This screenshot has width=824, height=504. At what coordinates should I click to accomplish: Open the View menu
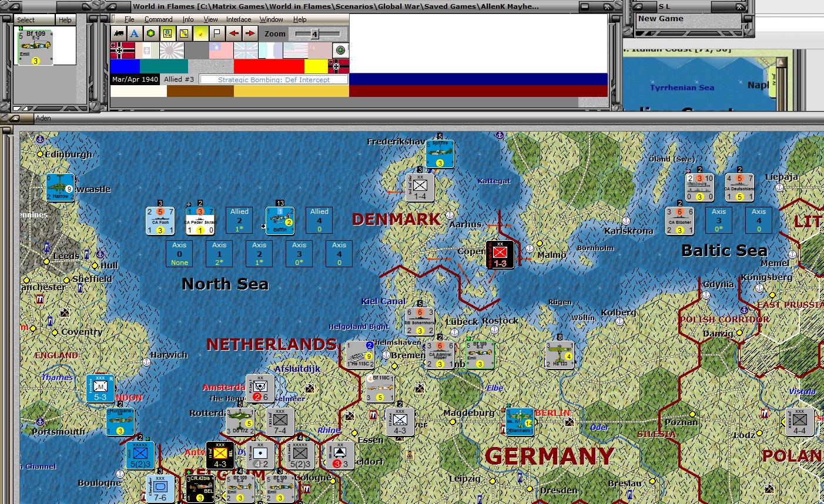point(210,19)
